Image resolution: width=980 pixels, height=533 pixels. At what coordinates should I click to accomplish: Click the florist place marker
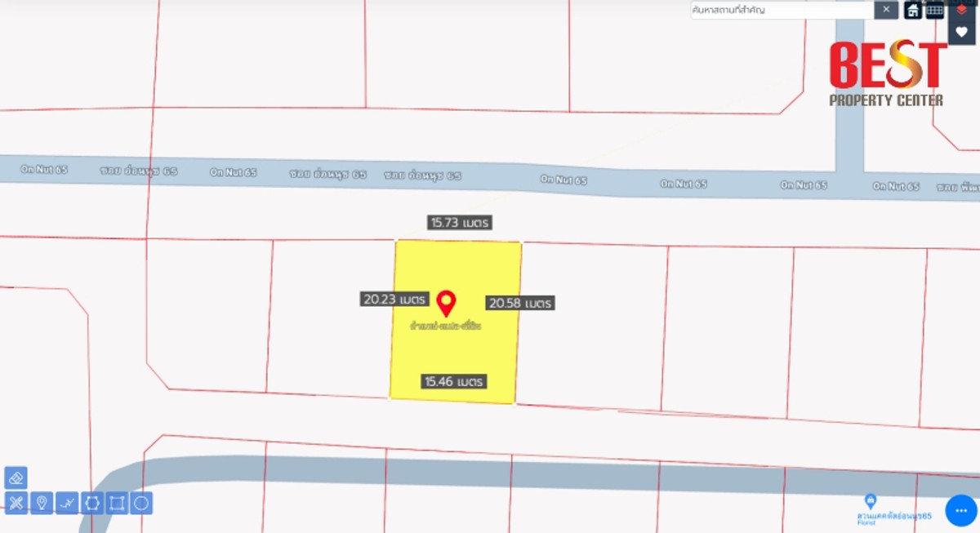pyautogui.click(x=871, y=500)
